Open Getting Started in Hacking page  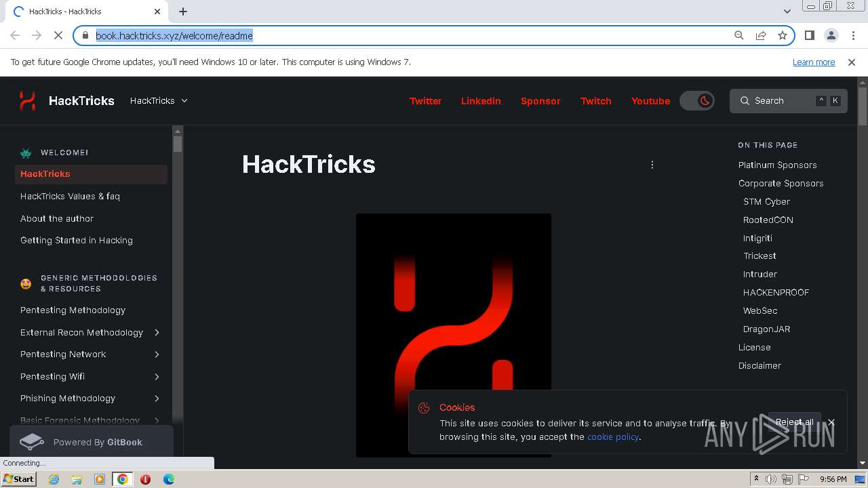[77, 241]
